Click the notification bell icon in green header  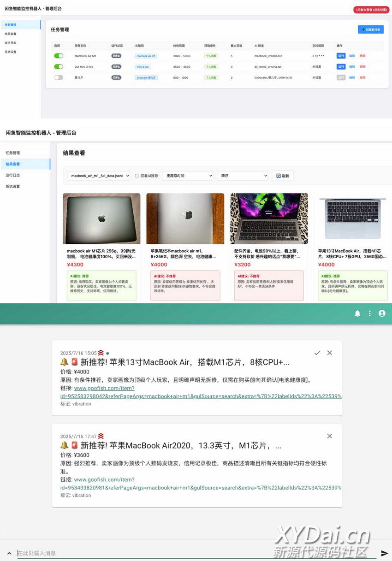357,313
